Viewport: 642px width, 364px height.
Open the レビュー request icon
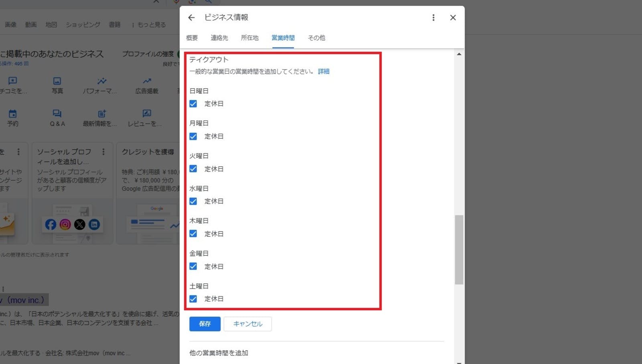click(147, 114)
